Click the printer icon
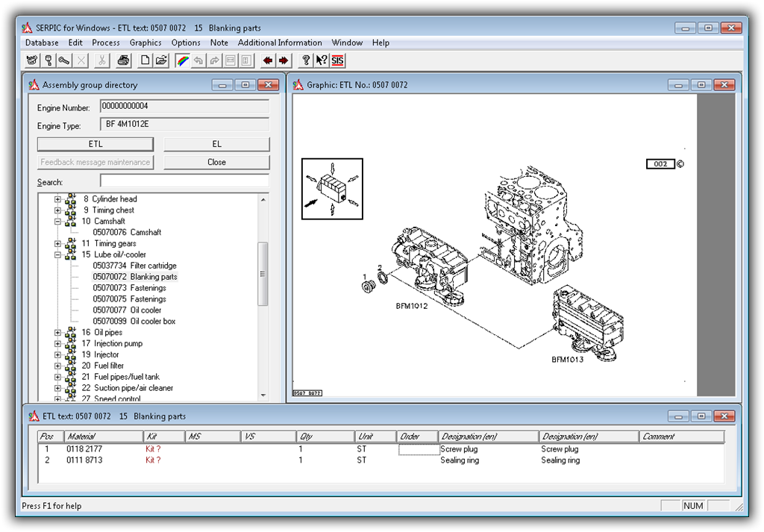The image size is (764, 532). click(124, 60)
